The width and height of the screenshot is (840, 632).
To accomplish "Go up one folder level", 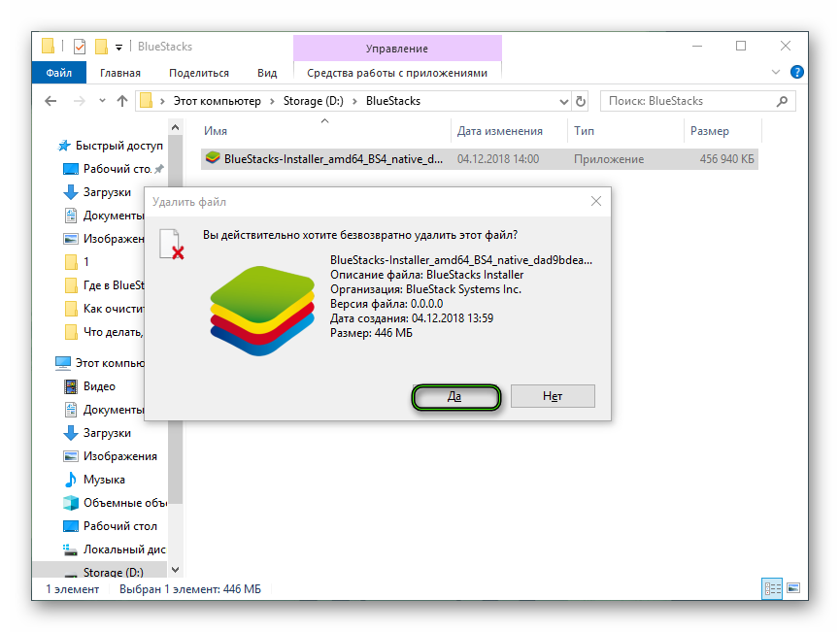I will [x=122, y=101].
